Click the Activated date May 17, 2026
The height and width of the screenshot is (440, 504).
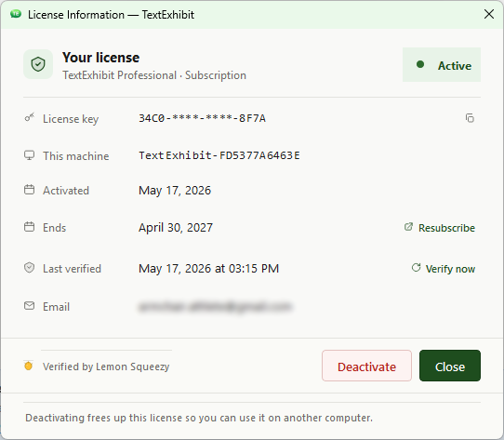pyautogui.click(x=175, y=191)
